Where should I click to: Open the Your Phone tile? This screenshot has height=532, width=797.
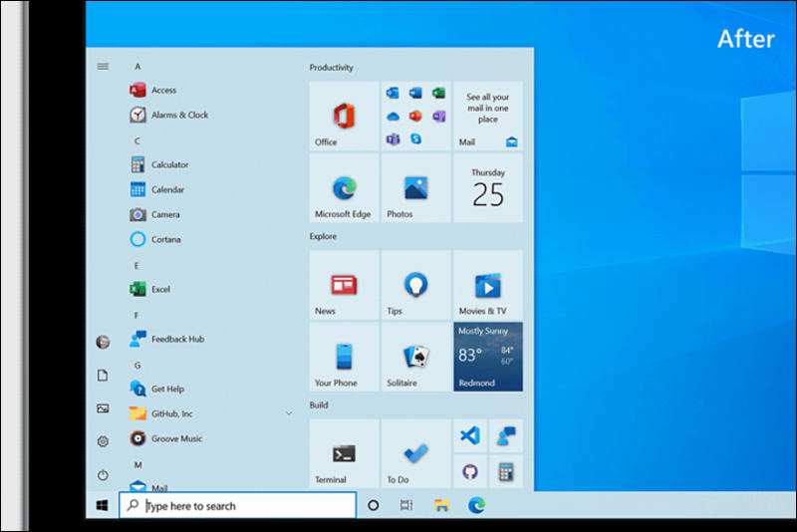point(344,357)
